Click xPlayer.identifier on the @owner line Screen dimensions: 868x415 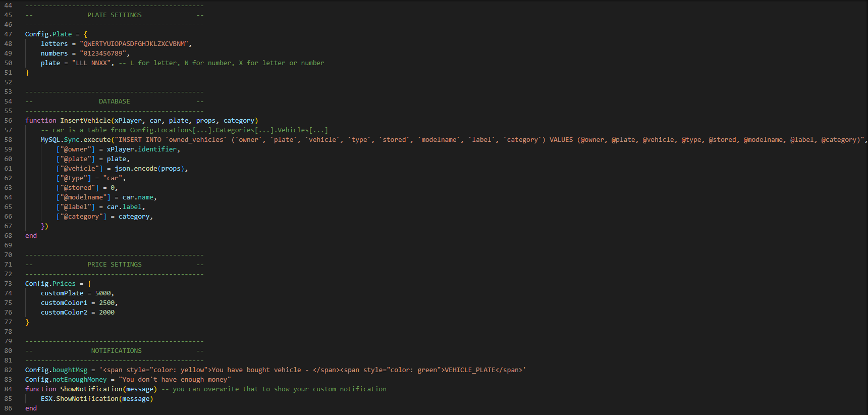coord(142,149)
